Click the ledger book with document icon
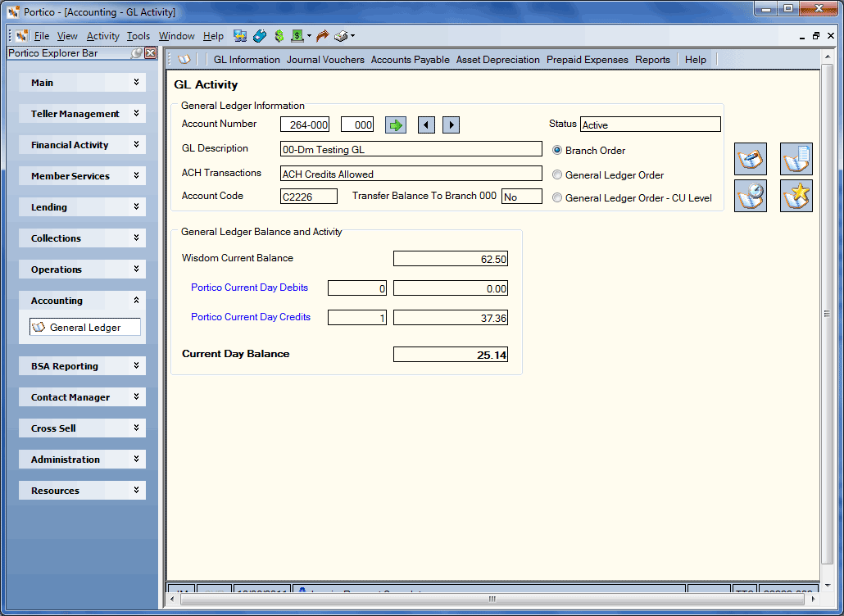844x616 pixels. click(x=796, y=159)
